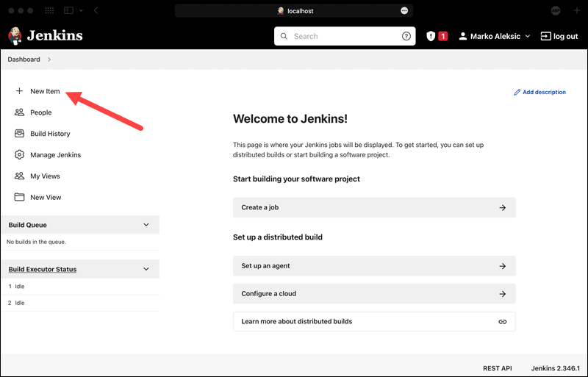Click the Add description link
The width and height of the screenshot is (588, 377).
click(544, 92)
